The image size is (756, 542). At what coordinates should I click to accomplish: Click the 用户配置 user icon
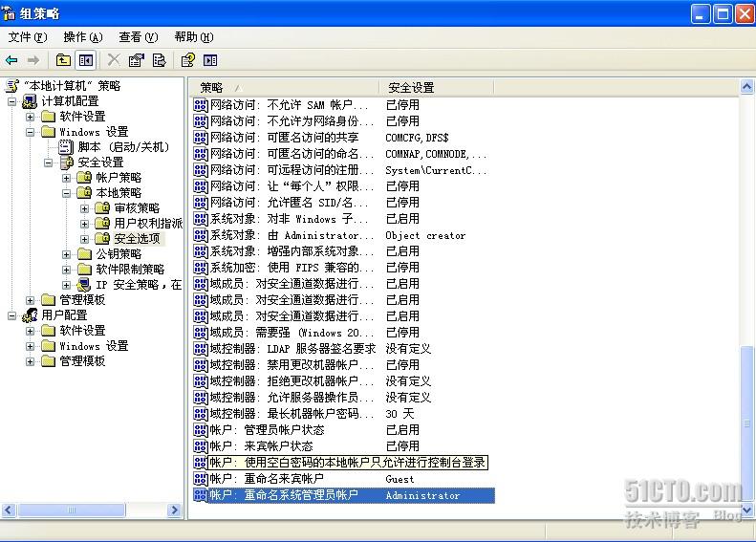point(30,315)
